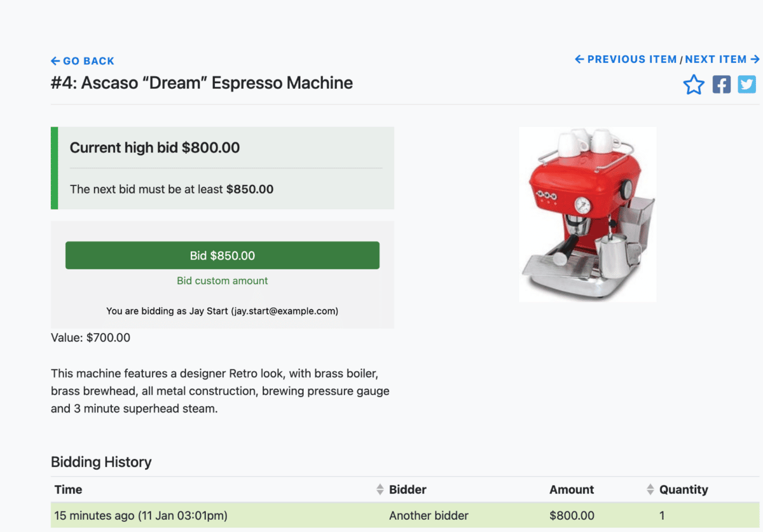This screenshot has width=763, height=532.
Task: Click the Quantity column header
Action: point(684,489)
